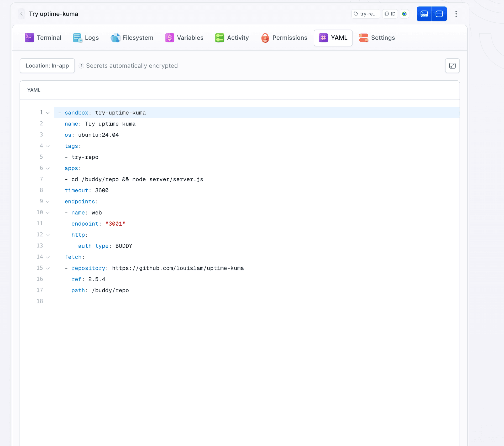Collapse the fetch section on line 14

[x=48, y=257]
